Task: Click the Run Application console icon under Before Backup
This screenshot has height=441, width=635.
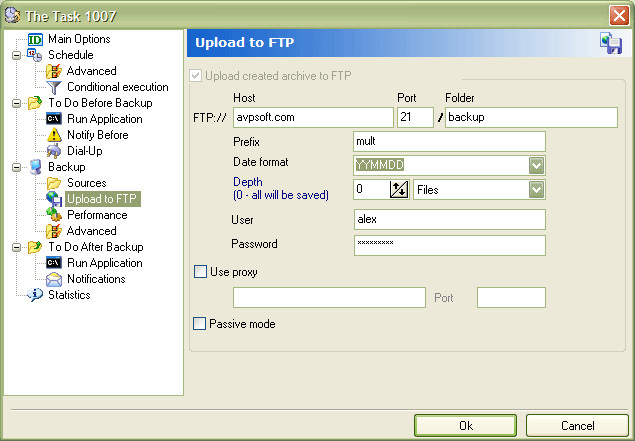Action: (x=54, y=119)
